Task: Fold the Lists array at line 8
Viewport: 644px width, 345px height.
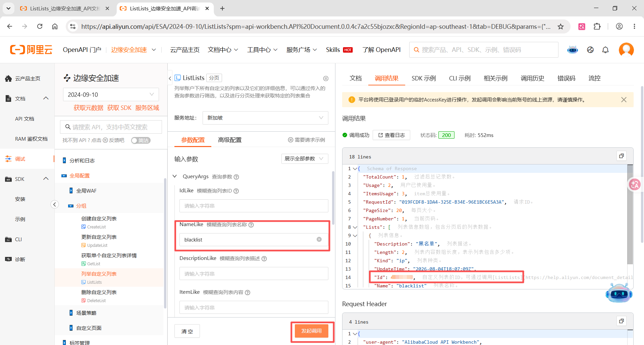Action: pos(355,227)
